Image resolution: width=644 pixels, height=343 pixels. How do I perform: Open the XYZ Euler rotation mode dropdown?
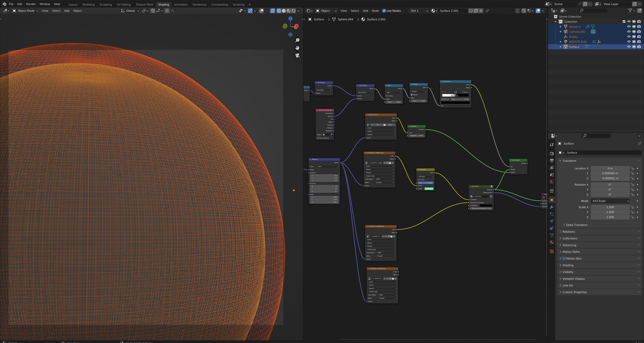coord(610,201)
